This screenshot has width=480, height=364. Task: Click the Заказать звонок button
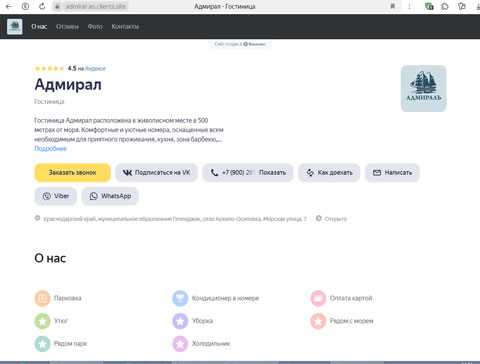click(73, 173)
